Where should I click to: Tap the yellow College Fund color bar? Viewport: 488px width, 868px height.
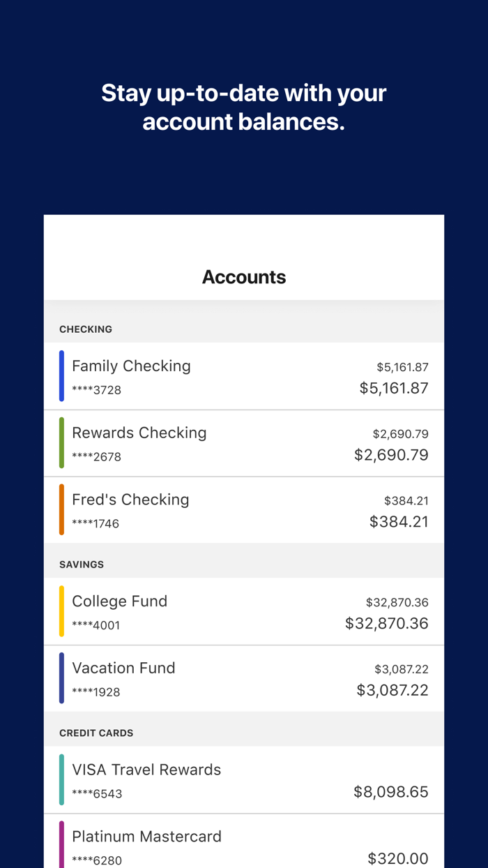pos(61,611)
